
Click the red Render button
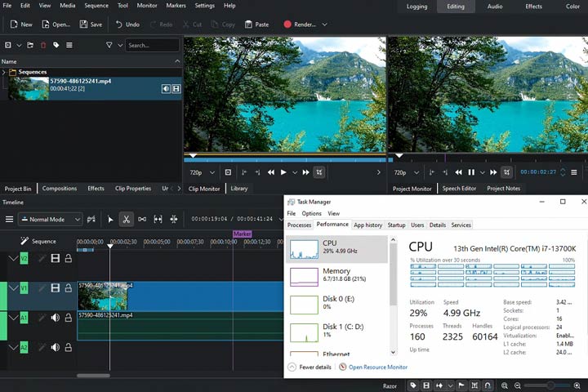299,24
